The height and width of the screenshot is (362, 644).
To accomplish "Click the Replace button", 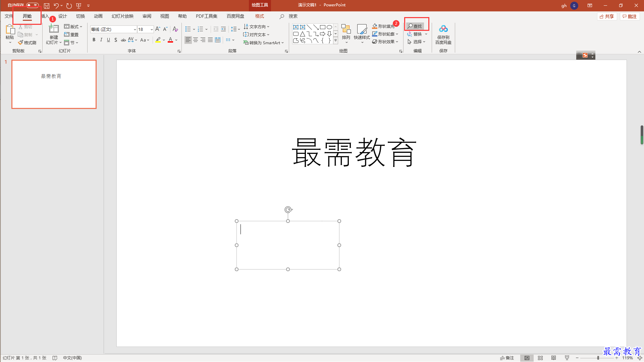I will [415, 34].
